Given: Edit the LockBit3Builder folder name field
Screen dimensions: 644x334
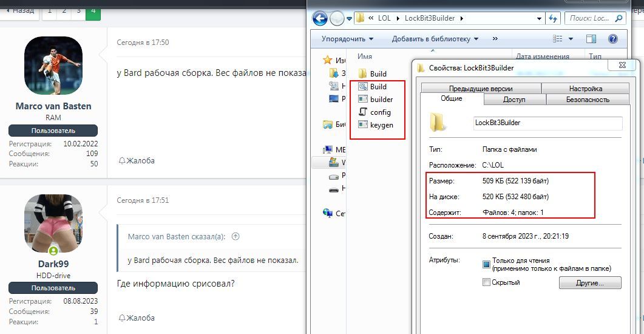Looking at the screenshot, I should pos(548,123).
